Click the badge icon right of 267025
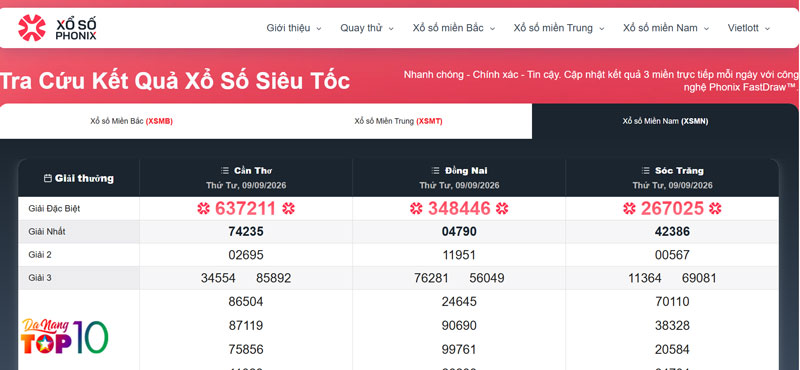 715,208
